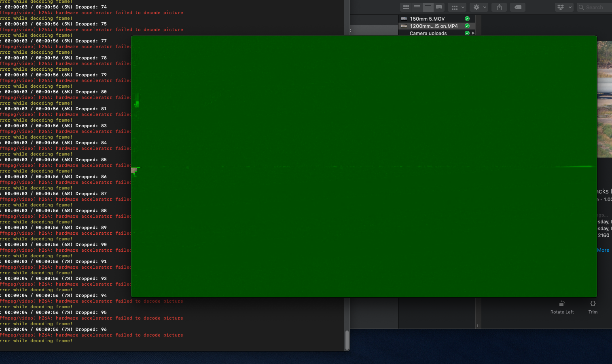Click inside the Search field
Screen dimensions: 612x364
point(594,7)
